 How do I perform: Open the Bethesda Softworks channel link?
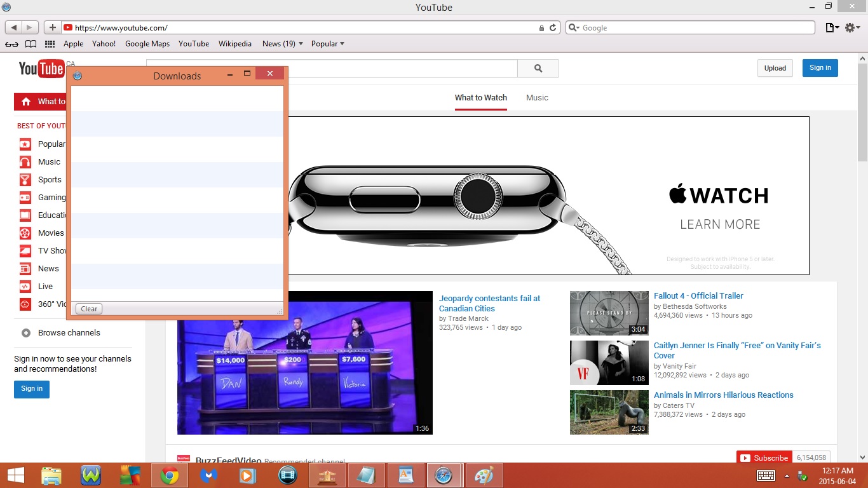pyautogui.click(x=695, y=306)
